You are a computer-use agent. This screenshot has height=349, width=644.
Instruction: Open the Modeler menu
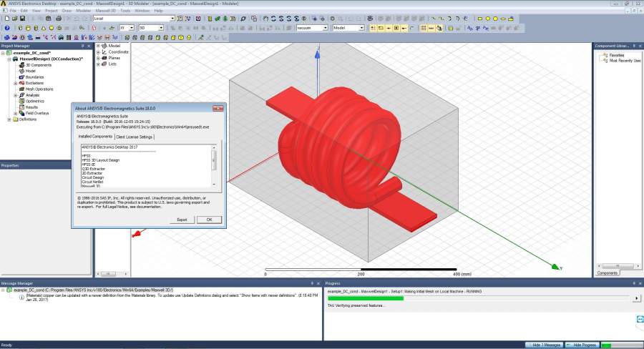pyautogui.click(x=84, y=11)
